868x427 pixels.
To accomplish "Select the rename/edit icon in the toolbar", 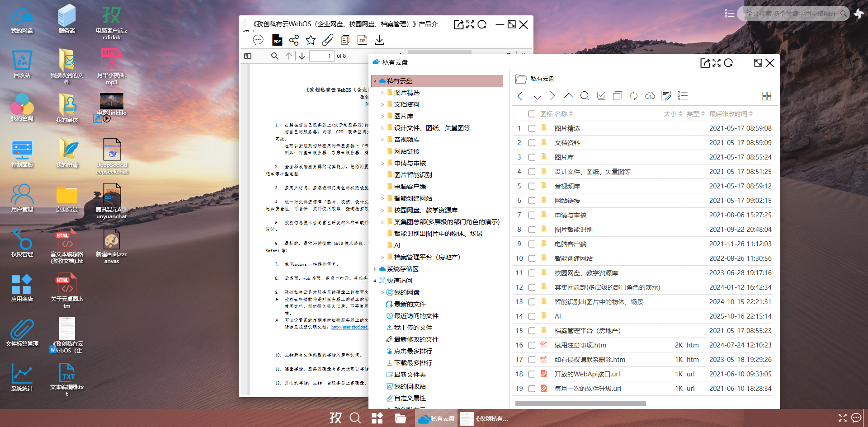I will click(x=666, y=96).
